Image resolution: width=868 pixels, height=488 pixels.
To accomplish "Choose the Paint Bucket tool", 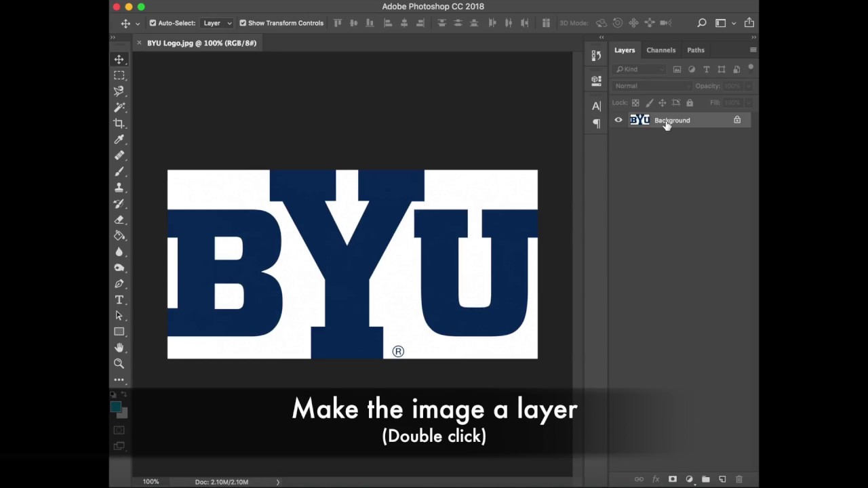I will (x=119, y=235).
